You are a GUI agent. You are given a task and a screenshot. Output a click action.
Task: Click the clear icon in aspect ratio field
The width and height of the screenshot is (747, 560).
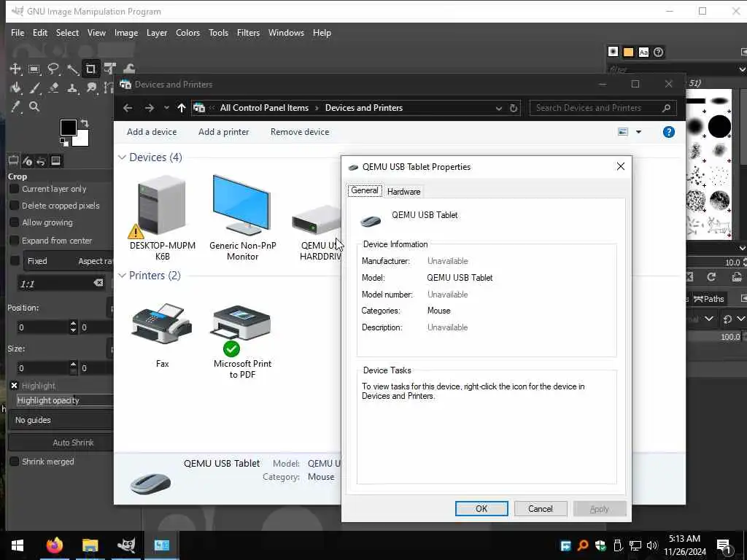click(98, 283)
